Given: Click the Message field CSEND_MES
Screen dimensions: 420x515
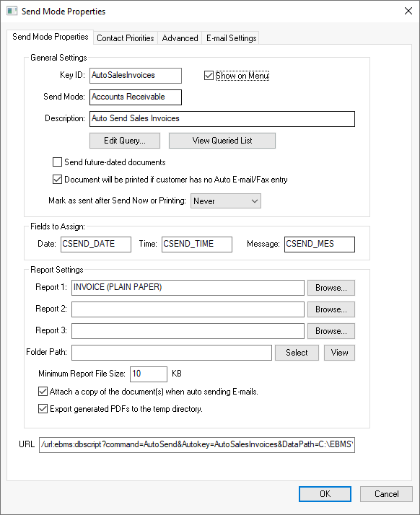Looking at the screenshot, I should pos(320,245).
